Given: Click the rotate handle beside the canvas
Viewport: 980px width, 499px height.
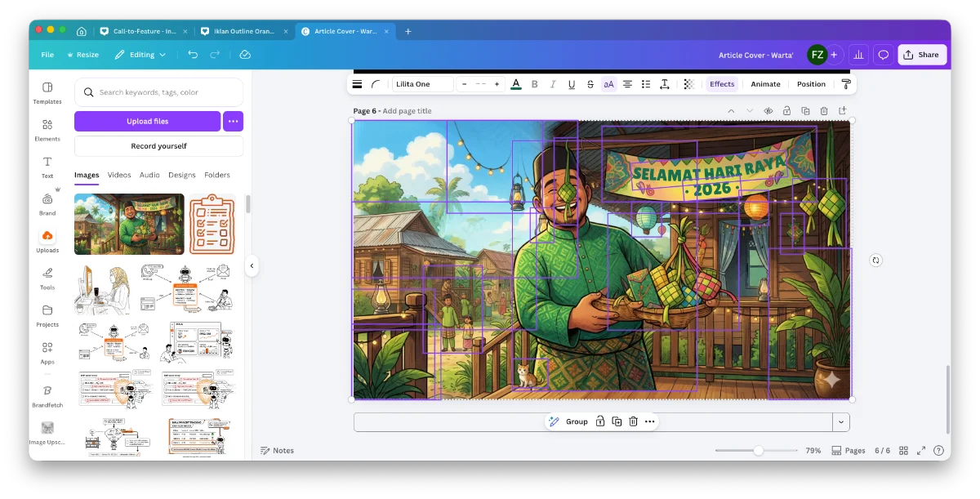Looking at the screenshot, I should (875, 260).
